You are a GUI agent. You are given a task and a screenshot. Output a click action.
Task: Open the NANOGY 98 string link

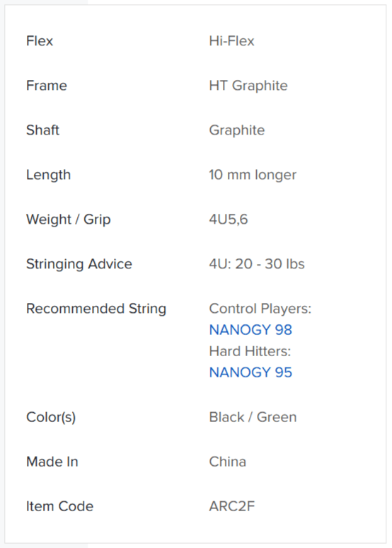coord(250,329)
